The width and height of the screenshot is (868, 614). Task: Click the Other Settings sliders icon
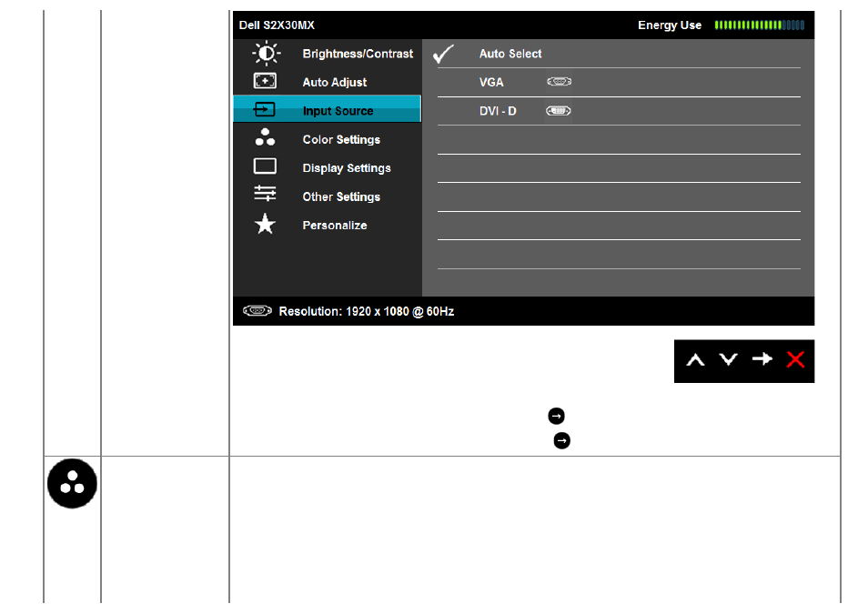point(265,194)
